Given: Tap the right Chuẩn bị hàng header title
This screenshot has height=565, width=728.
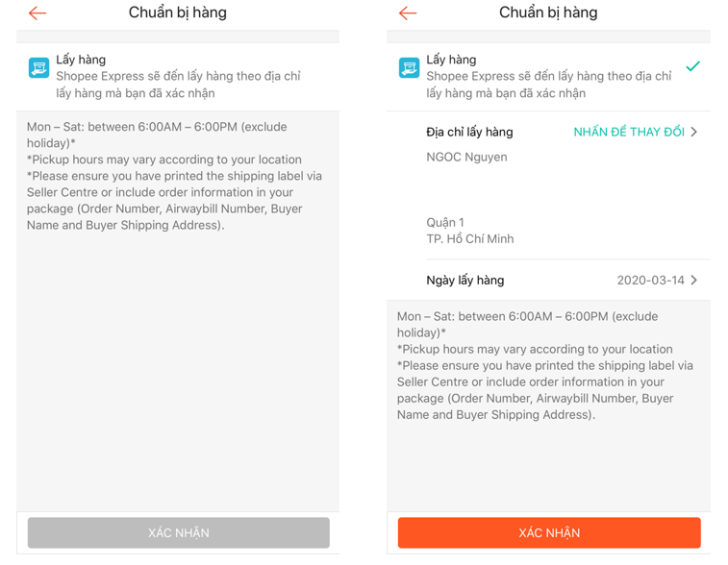Looking at the screenshot, I should pos(548,13).
